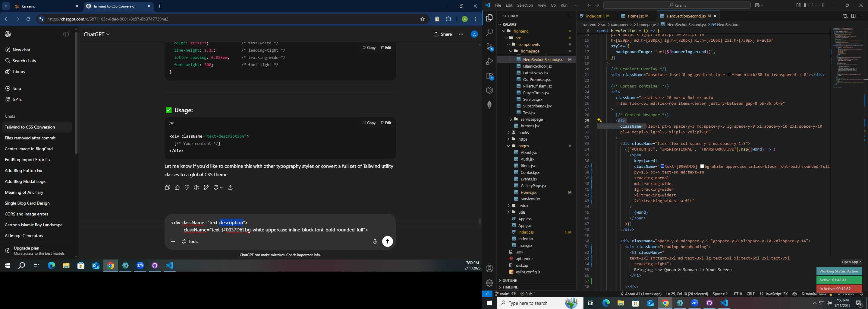Screen dimensions: 868x309
Task: Toggle VS Code Secondary Side Bar
Action: click(x=822, y=5)
